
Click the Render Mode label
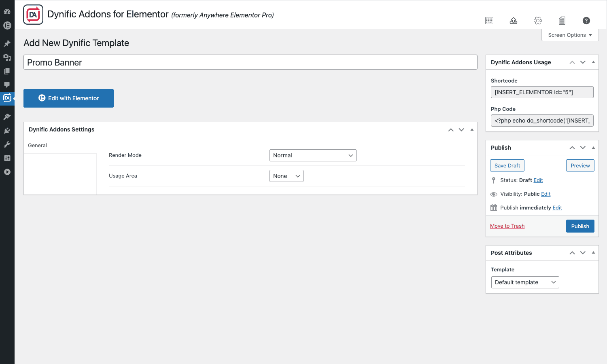click(125, 155)
